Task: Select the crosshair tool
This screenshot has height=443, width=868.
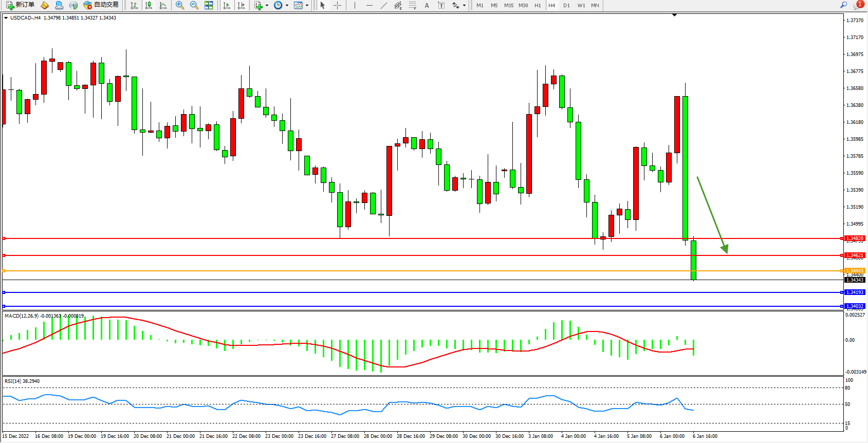Action: pyautogui.click(x=338, y=5)
